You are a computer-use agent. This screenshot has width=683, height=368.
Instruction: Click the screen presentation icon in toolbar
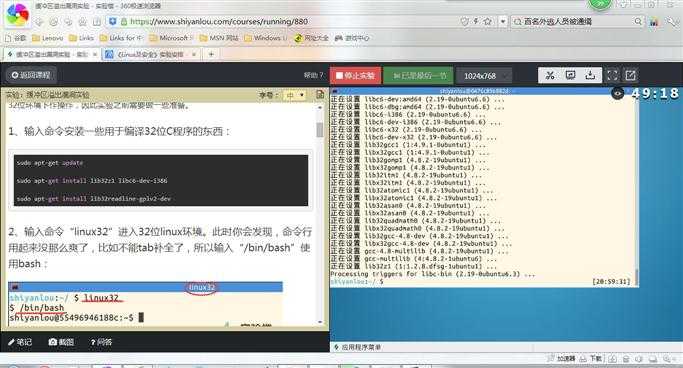tap(570, 75)
